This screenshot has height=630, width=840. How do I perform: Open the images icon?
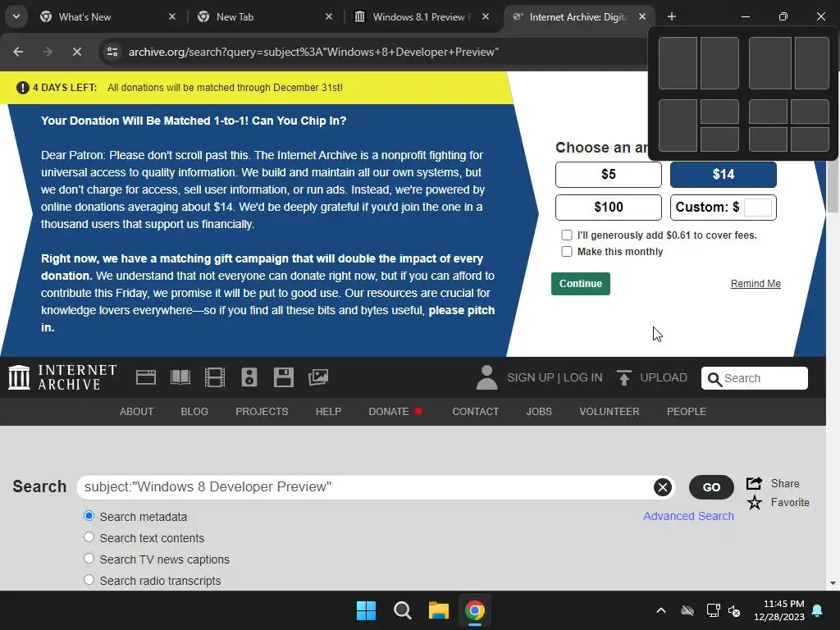click(318, 377)
